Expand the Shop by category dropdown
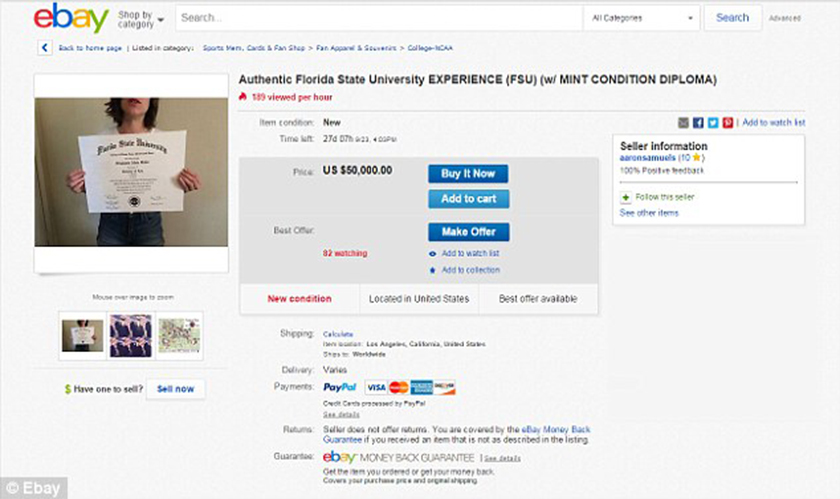Screen dimensions: 840x499 tap(141, 19)
